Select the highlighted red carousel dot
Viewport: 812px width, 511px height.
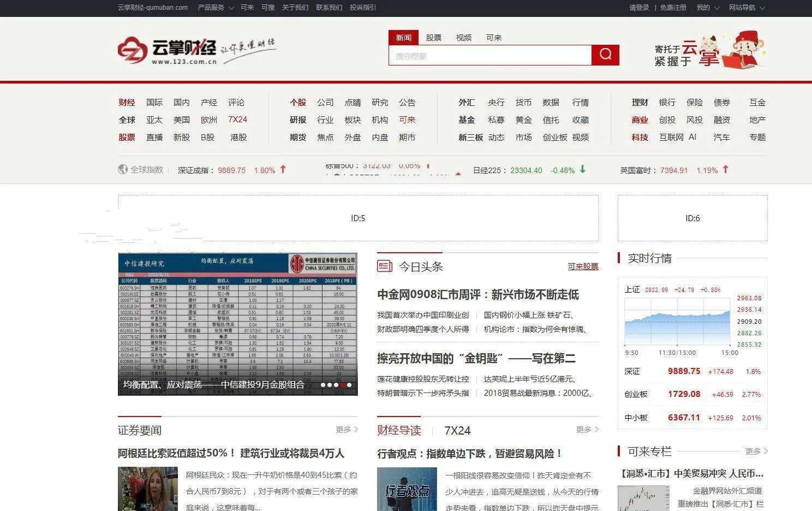pyautogui.click(x=343, y=385)
